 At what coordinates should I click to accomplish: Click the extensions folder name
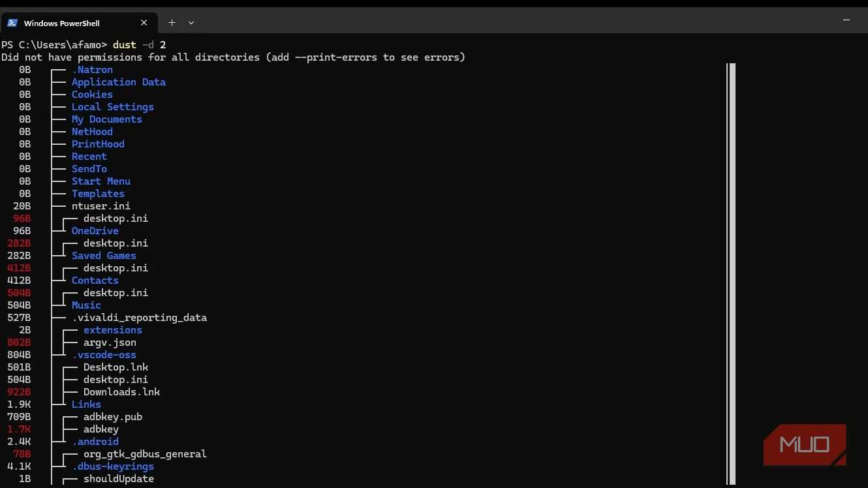pyautogui.click(x=113, y=330)
